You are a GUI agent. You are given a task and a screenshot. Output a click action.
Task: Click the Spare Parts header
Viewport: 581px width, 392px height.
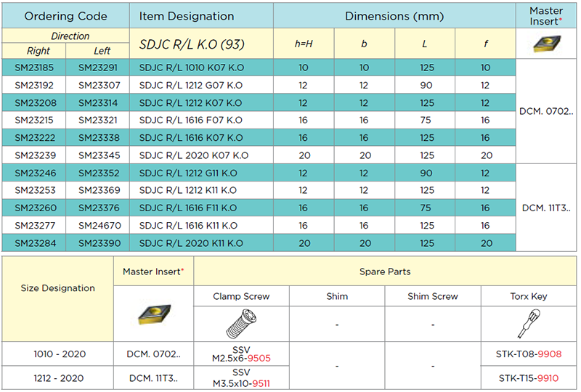[x=385, y=271]
